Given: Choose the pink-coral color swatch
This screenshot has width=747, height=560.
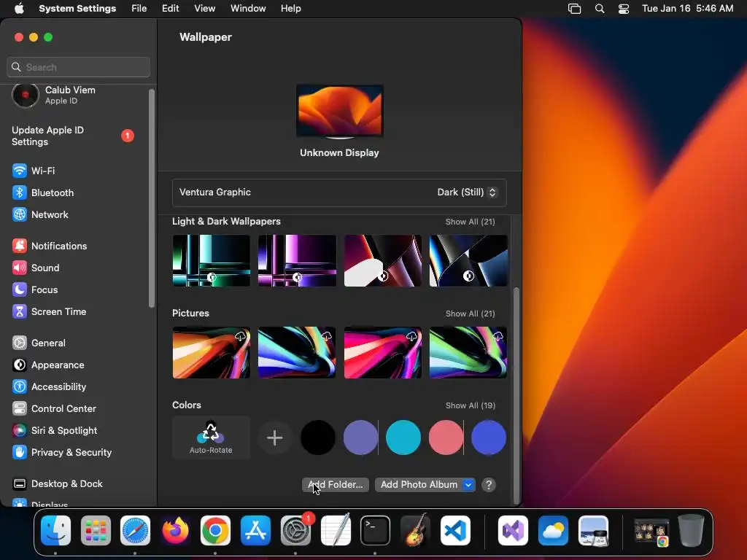Looking at the screenshot, I should pos(446,437).
